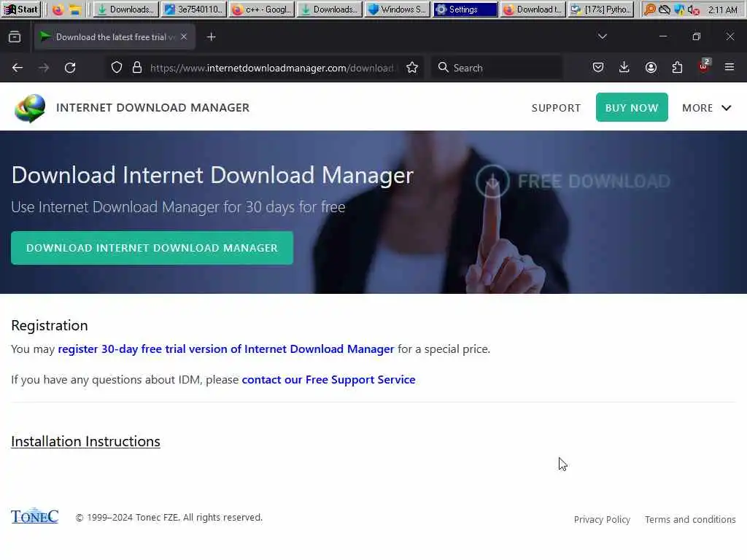Click the green DOWNLOAD INTERNET DOWNLOAD MANAGER button
747x560 pixels.
pyautogui.click(x=152, y=248)
